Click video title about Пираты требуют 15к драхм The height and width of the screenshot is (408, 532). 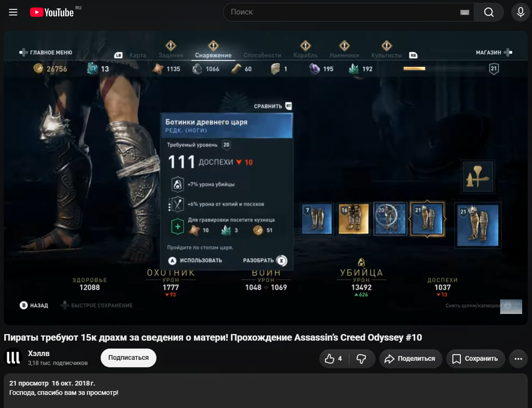click(213, 337)
